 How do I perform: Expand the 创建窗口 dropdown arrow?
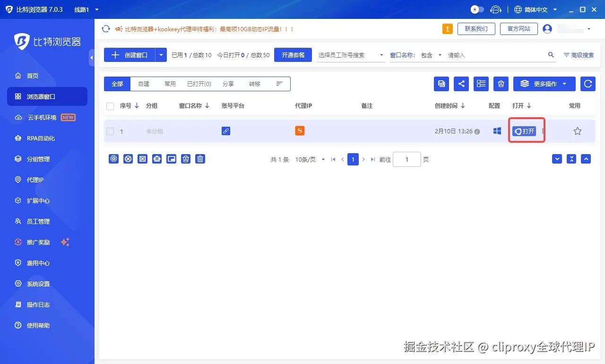(x=161, y=55)
